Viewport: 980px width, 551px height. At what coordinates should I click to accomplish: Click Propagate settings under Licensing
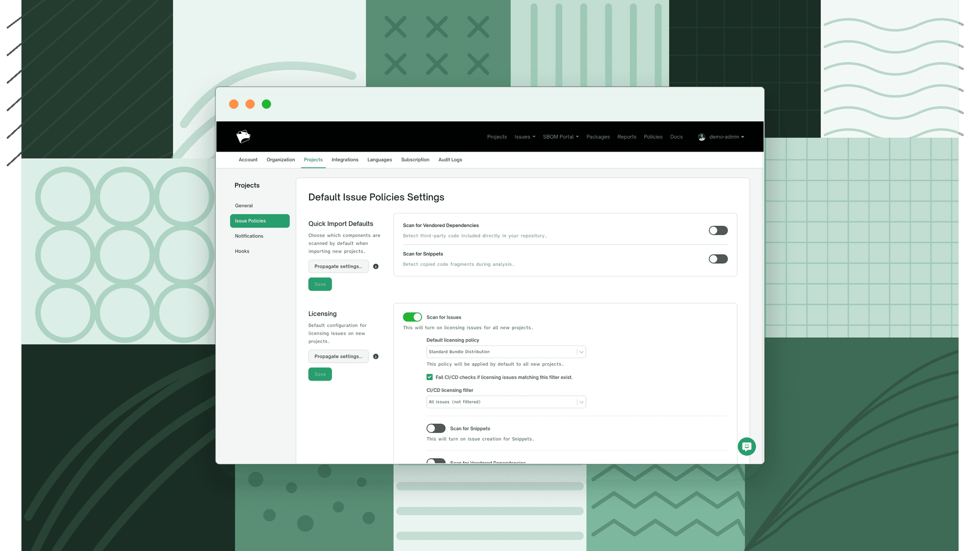(338, 357)
